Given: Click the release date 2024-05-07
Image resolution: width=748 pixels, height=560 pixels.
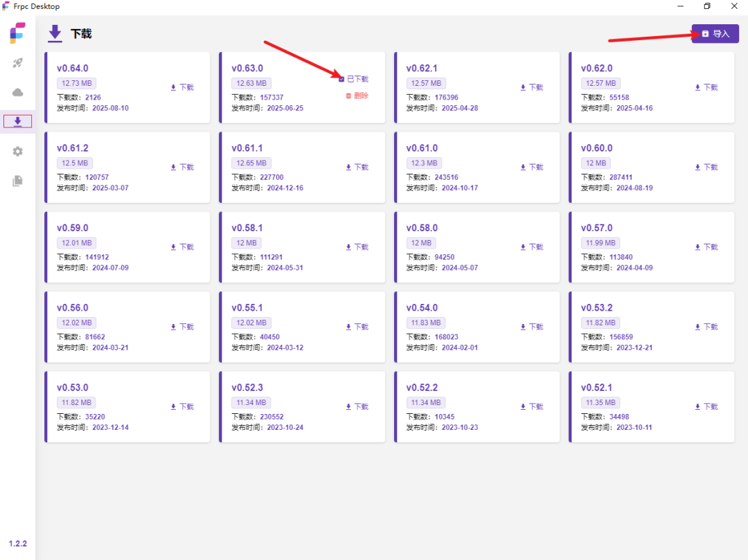Looking at the screenshot, I should (460, 268).
